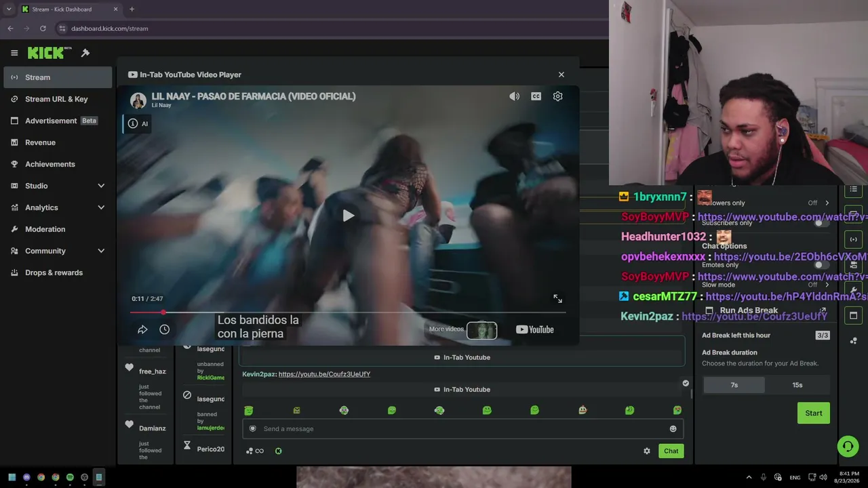Select 15s ad break duration
This screenshot has width=868, height=488.
tap(797, 385)
